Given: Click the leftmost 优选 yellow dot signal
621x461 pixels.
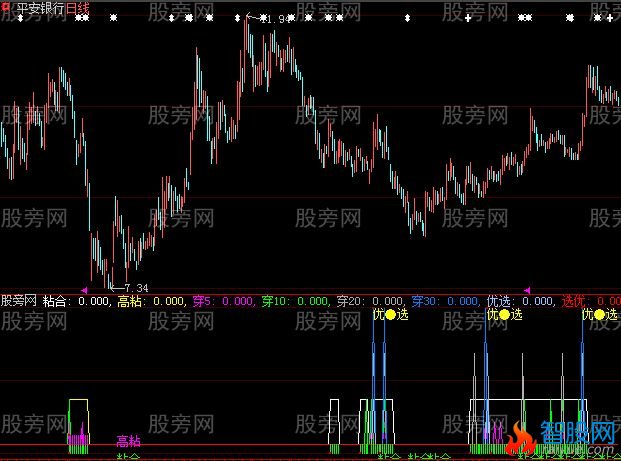Looking at the screenshot, I should click(x=391, y=315).
